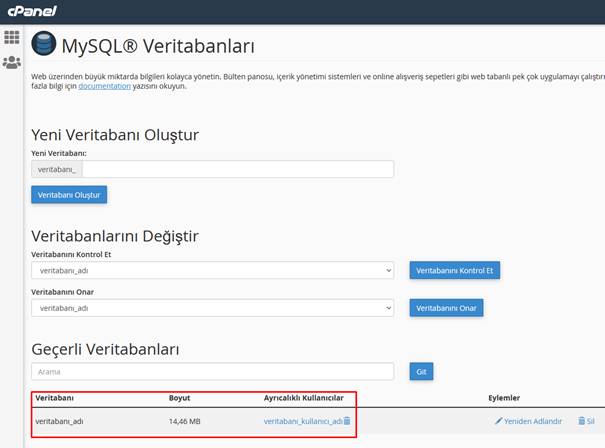Click the Geçerli Veritabanları heading
Image resolution: width=605 pixels, height=448 pixels.
(105, 349)
